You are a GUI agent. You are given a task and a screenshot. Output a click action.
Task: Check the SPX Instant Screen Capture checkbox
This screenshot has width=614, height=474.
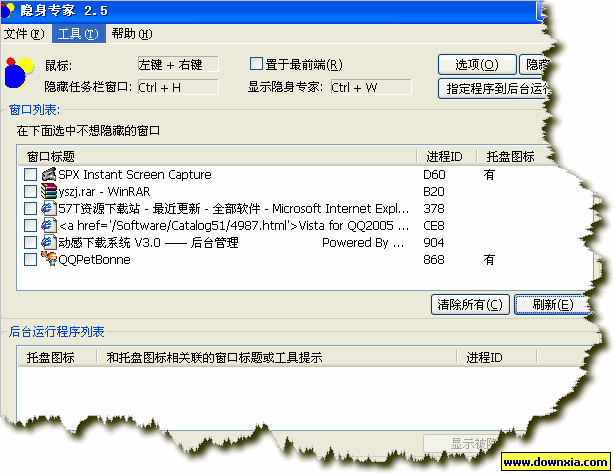(30, 175)
